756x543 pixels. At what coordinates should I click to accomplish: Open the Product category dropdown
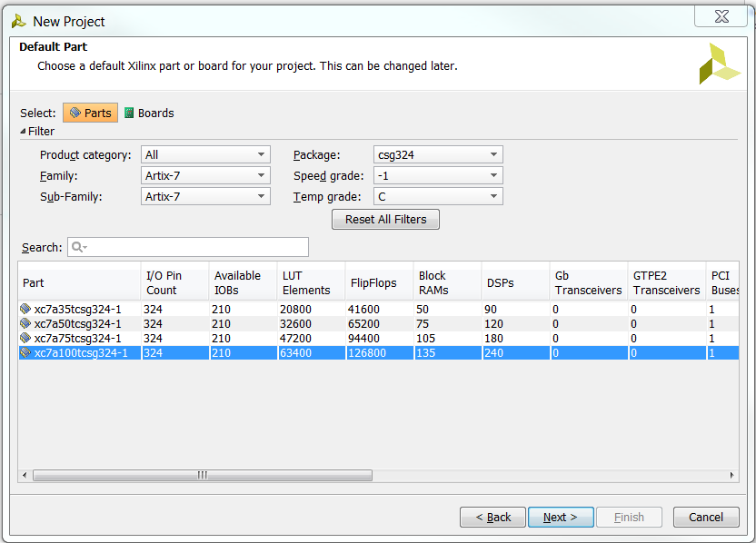tap(205, 154)
